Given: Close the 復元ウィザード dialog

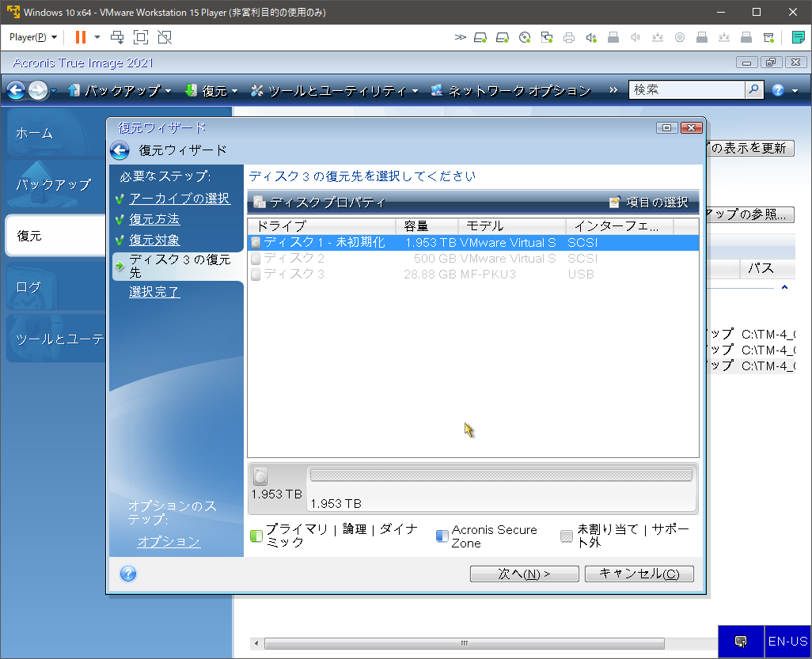Looking at the screenshot, I should [x=692, y=128].
